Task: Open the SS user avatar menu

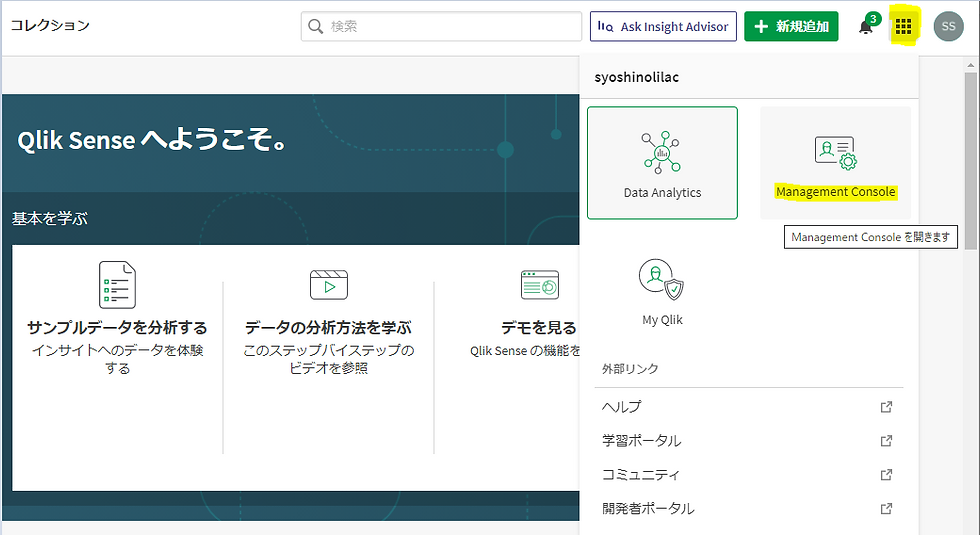Action: click(948, 26)
